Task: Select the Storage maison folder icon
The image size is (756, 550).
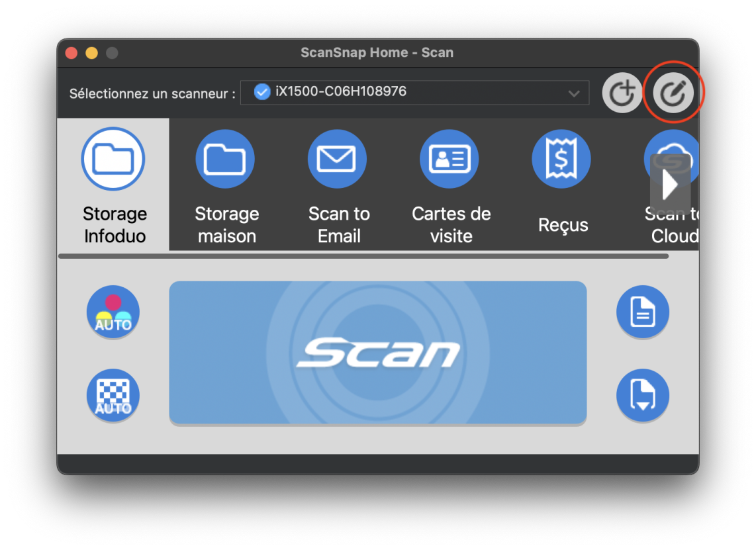Action: [225, 159]
